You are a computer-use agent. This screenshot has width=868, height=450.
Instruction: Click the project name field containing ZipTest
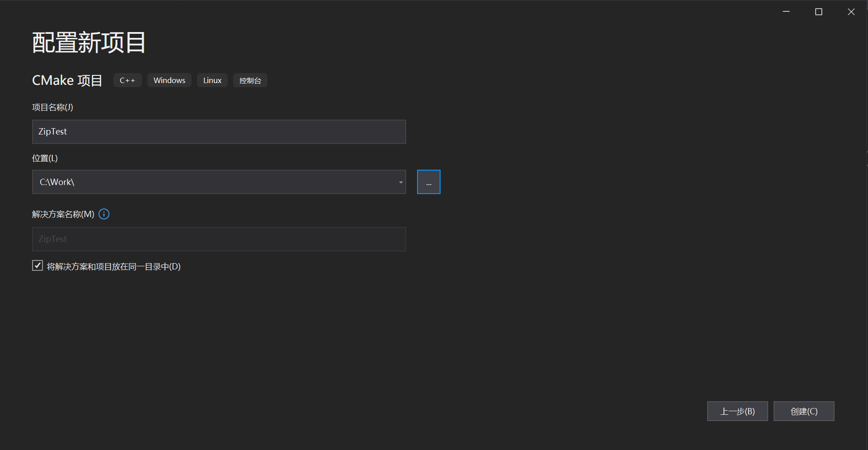[219, 132]
